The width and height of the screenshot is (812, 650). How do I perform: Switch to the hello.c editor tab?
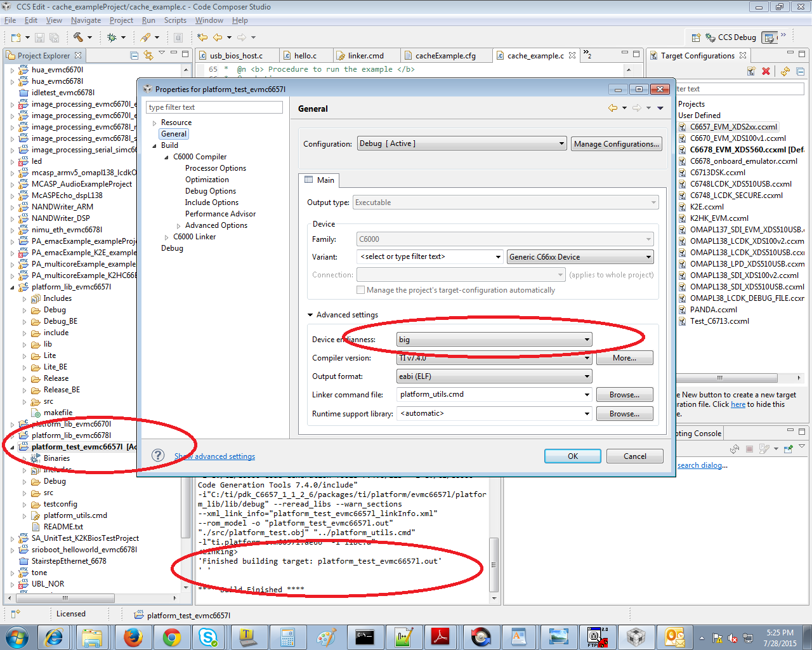(305, 56)
